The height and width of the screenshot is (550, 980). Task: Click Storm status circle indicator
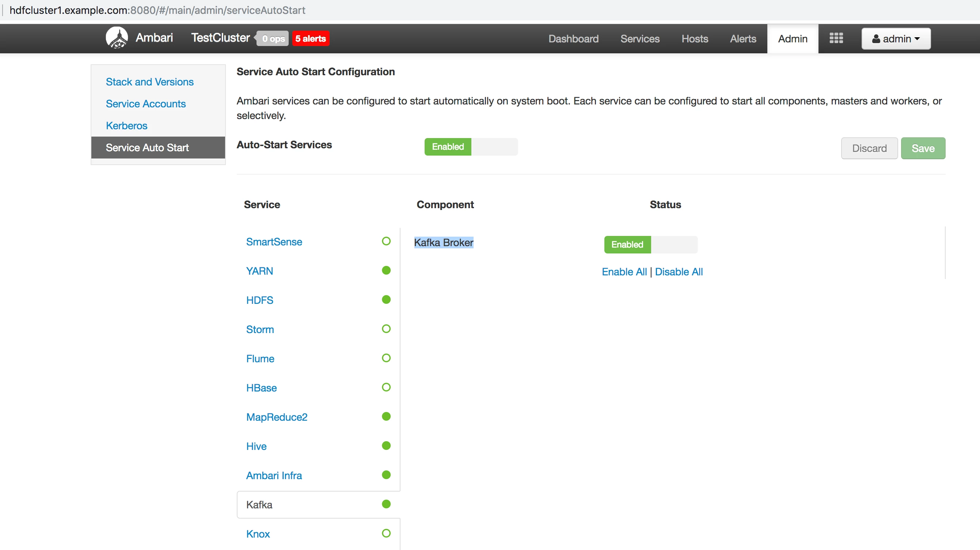click(x=386, y=329)
